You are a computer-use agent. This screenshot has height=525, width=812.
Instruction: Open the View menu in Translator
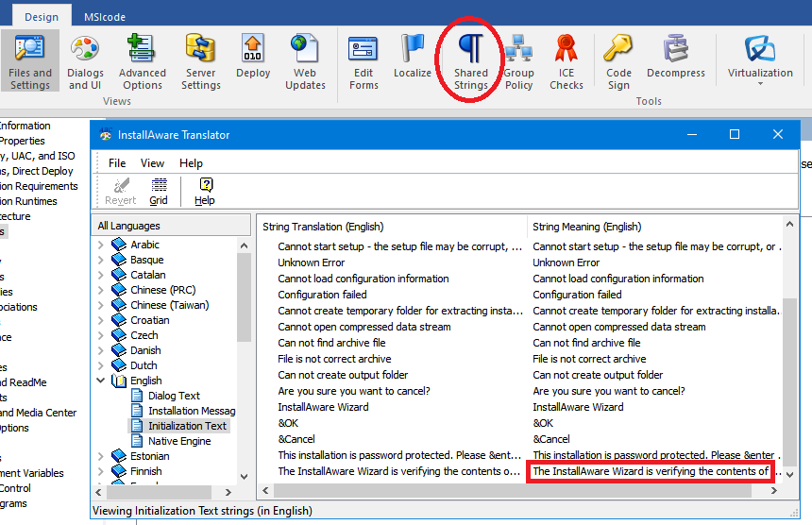pos(152,163)
